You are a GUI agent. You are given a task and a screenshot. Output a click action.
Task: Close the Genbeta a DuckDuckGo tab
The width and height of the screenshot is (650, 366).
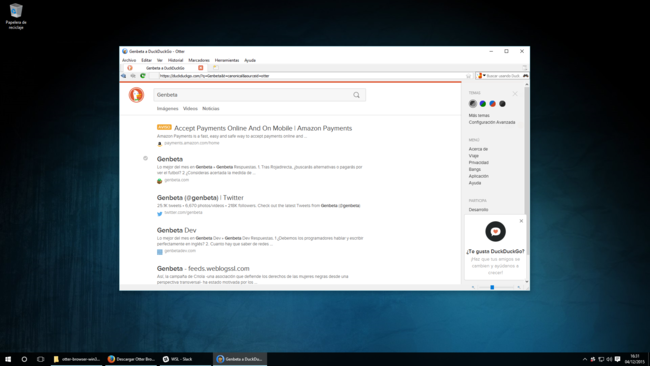[201, 68]
